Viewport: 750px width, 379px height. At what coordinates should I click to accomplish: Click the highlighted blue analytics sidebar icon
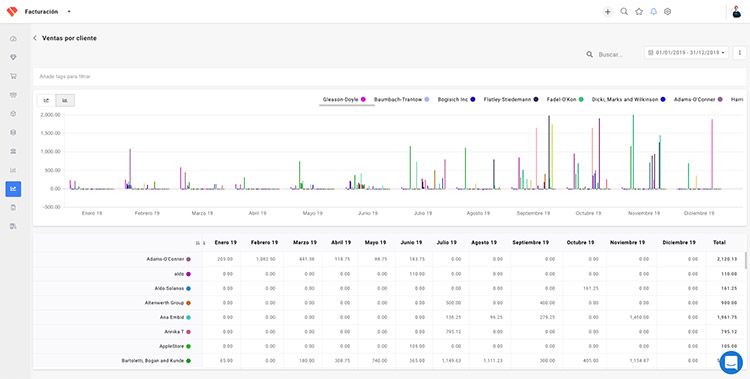tap(13, 189)
